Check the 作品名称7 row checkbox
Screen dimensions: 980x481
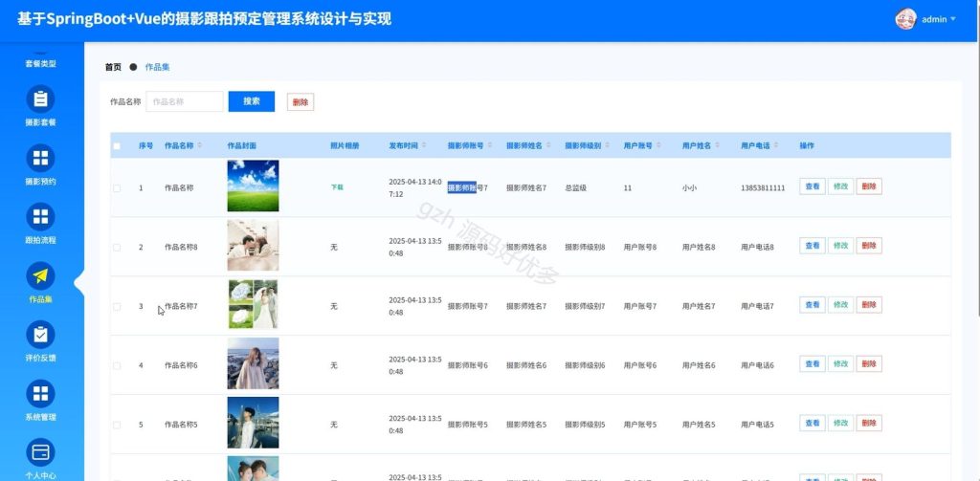[117, 307]
